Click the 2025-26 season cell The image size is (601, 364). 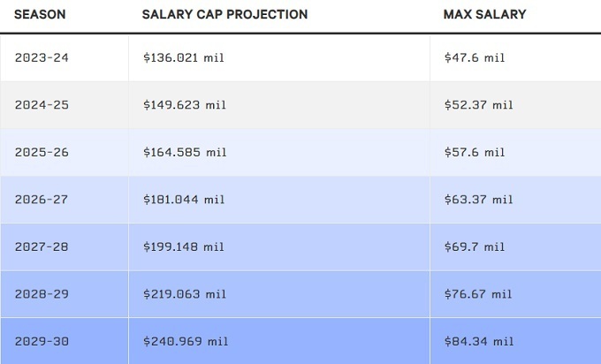(41, 152)
